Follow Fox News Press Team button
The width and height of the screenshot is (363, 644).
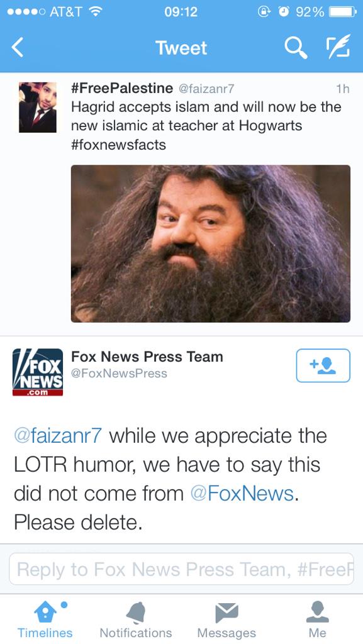tap(323, 365)
